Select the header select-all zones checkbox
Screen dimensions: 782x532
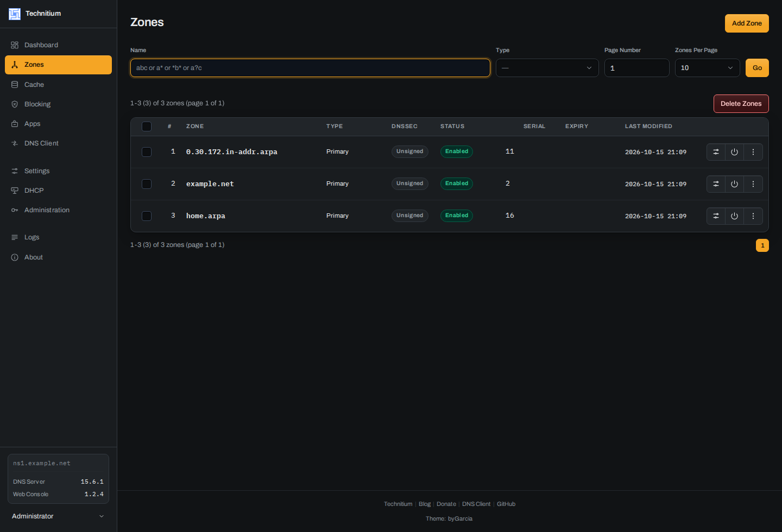[x=147, y=126]
